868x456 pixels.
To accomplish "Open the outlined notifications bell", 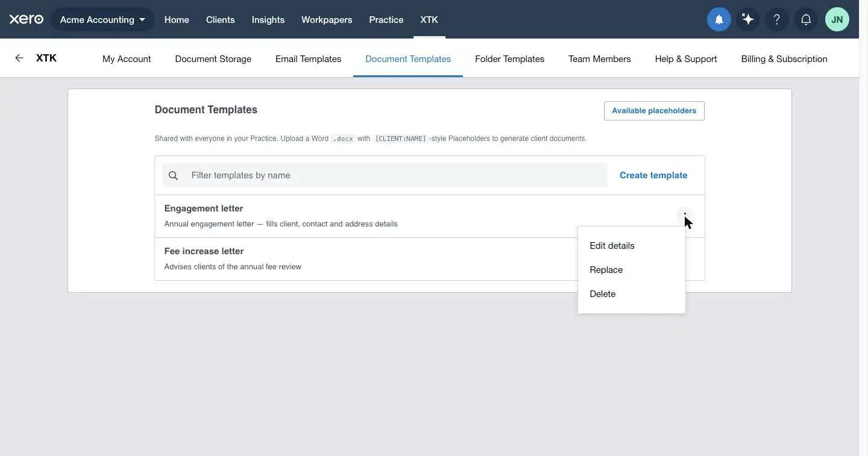I will [x=806, y=20].
